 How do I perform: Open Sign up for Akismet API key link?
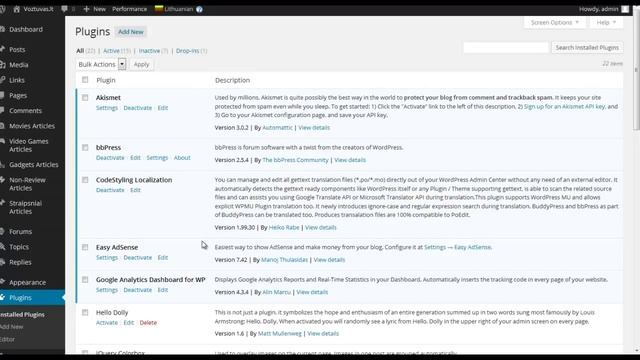coord(564,106)
